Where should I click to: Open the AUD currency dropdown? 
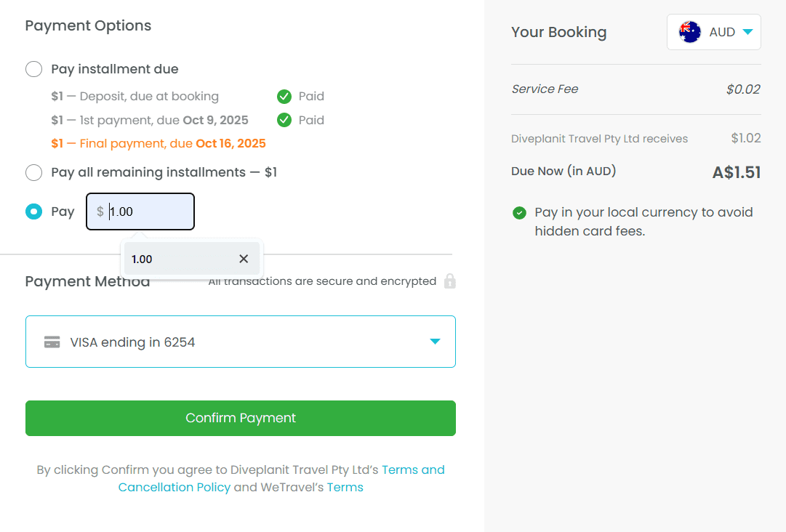click(713, 31)
